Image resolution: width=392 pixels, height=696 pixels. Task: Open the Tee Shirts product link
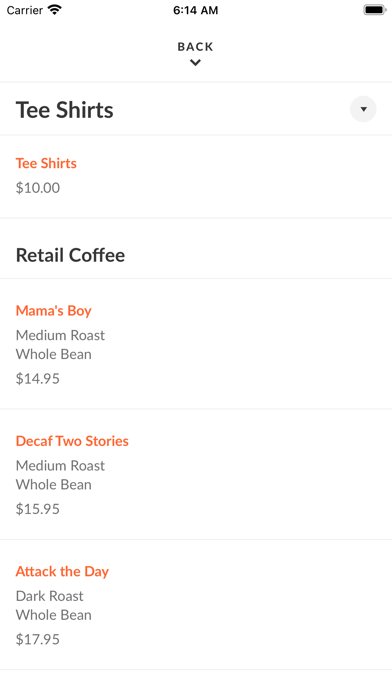tap(46, 163)
